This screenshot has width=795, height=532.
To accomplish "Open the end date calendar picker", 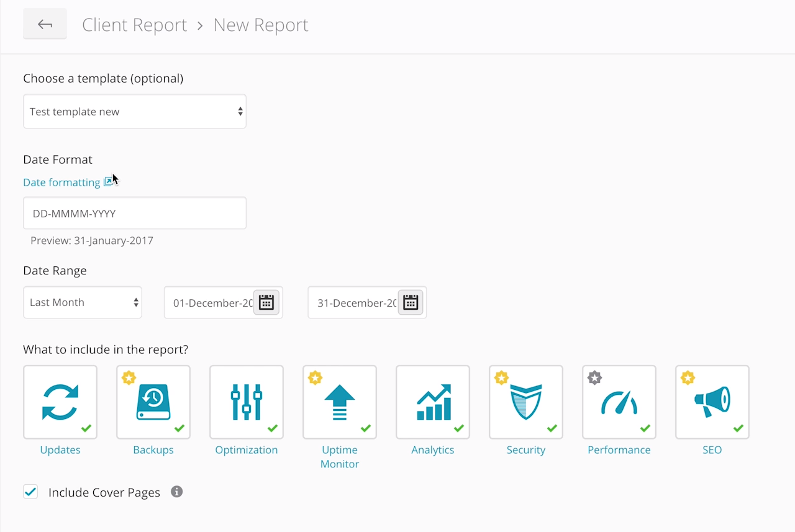I will 411,302.
